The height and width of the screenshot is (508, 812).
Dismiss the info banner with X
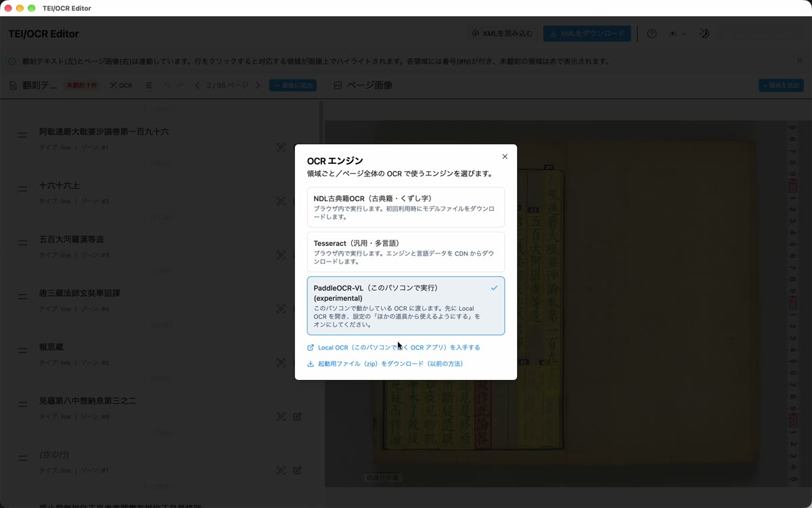[x=799, y=61]
